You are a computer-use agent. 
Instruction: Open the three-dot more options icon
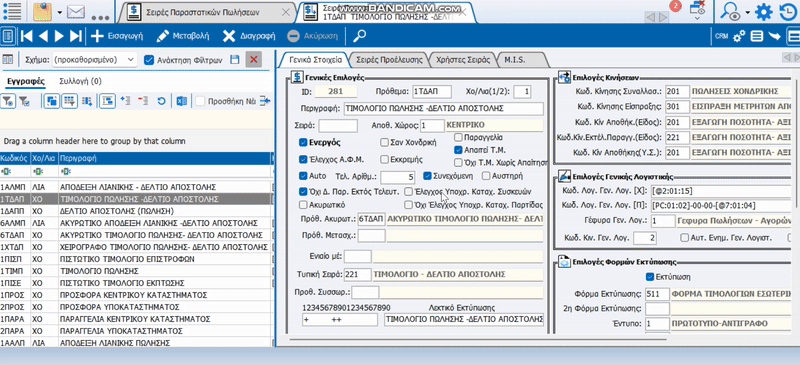(x=101, y=17)
